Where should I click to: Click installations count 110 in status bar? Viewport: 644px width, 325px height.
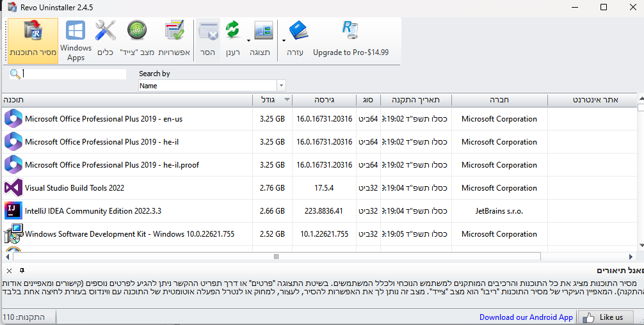[24, 317]
